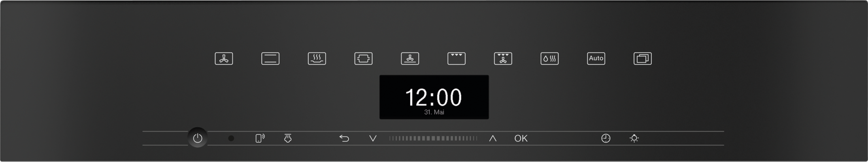The height and width of the screenshot is (162, 868).
Task: Select the Auto Roast mode icon
Action: tap(364, 59)
